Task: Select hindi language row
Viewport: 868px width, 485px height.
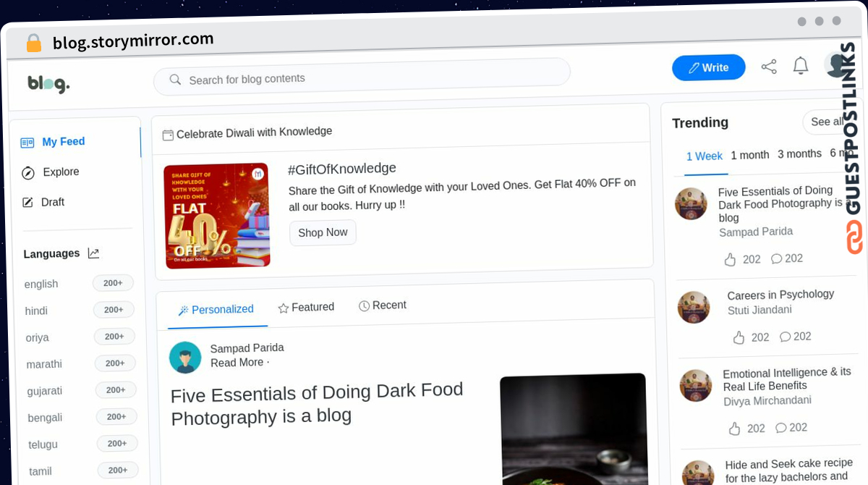Action: point(79,310)
